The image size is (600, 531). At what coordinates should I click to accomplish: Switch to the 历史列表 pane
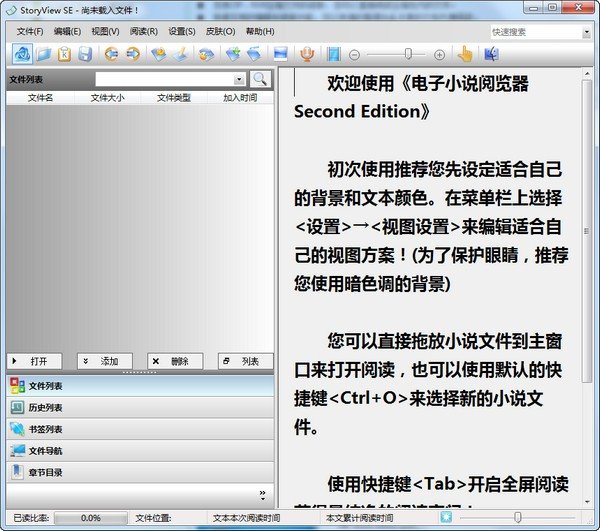(140, 408)
